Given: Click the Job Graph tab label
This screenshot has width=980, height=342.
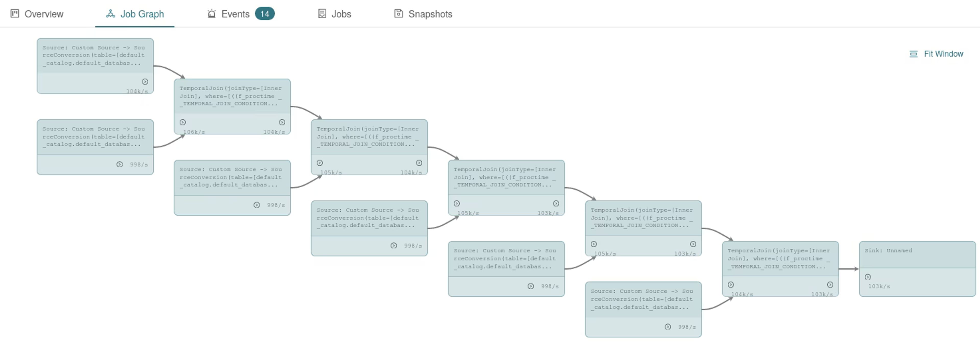Looking at the screenshot, I should pyautogui.click(x=142, y=14).
